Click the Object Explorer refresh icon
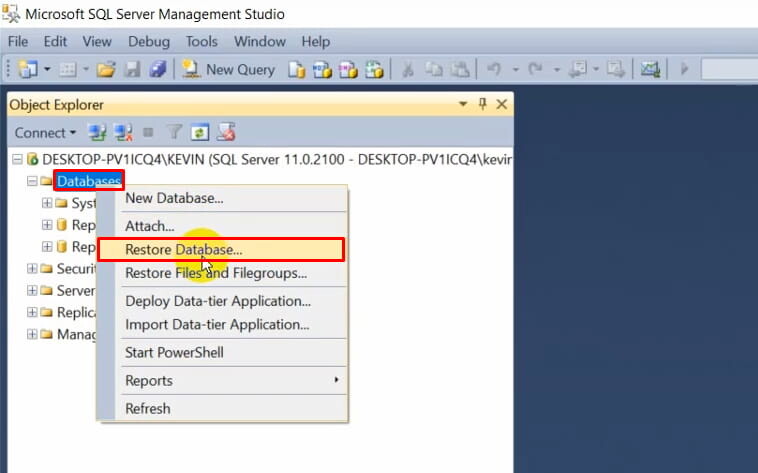This screenshot has height=473, width=758. pyautogui.click(x=200, y=133)
